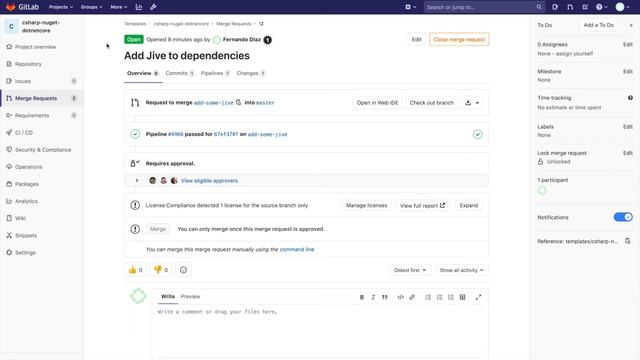Screen dimensions: 640x360
Task: Edit the Assignees in right sidebar
Action: (x=628, y=44)
